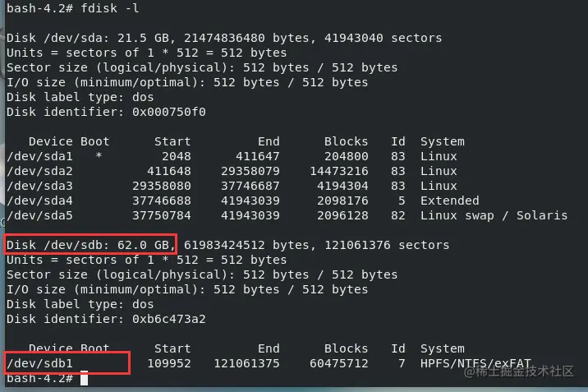Click the blocks value '60475712'

click(339, 363)
